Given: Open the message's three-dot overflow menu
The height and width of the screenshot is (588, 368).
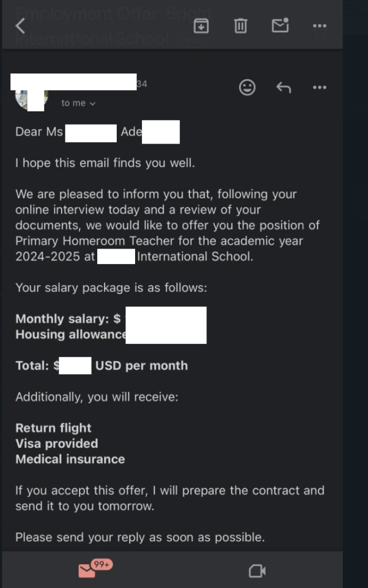Looking at the screenshot, I should tap(319, 87).
